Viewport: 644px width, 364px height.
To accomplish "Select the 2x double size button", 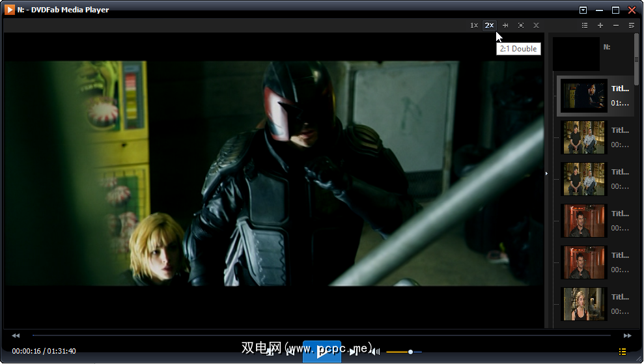I will click(x=489, y=25).
